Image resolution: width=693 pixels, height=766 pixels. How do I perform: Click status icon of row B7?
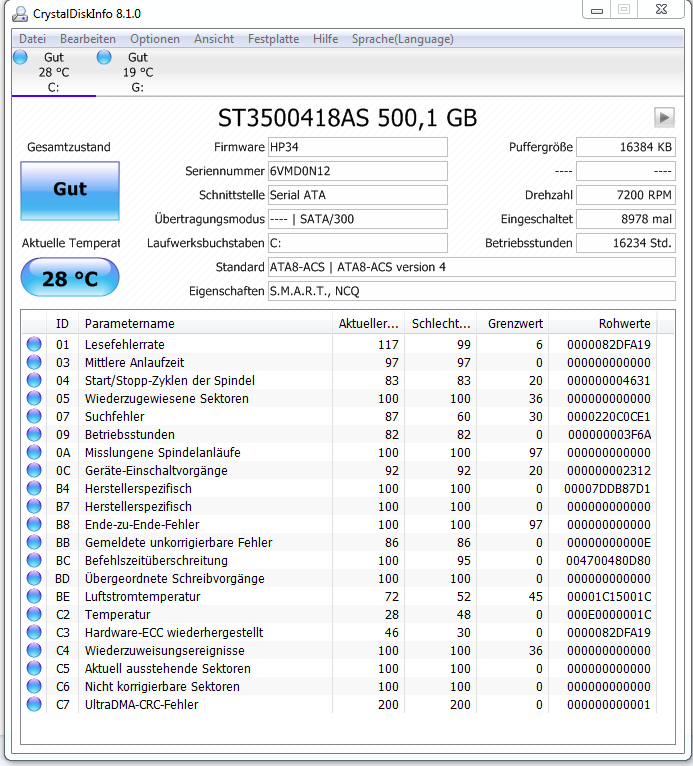(x=34, y=507)
